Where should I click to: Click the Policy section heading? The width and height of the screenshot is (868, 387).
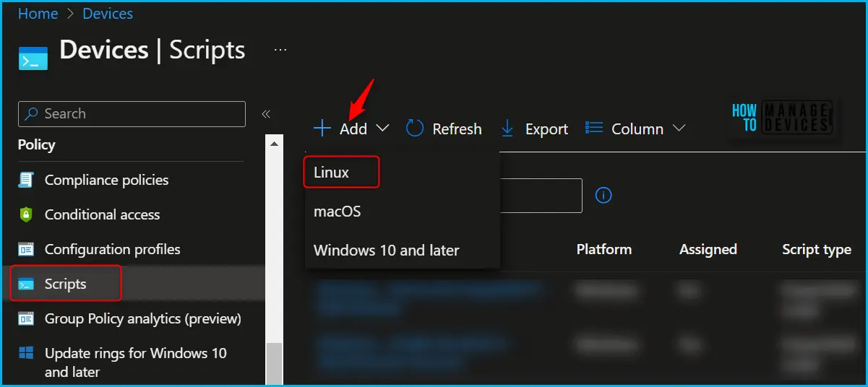click(x=37, y=145)
